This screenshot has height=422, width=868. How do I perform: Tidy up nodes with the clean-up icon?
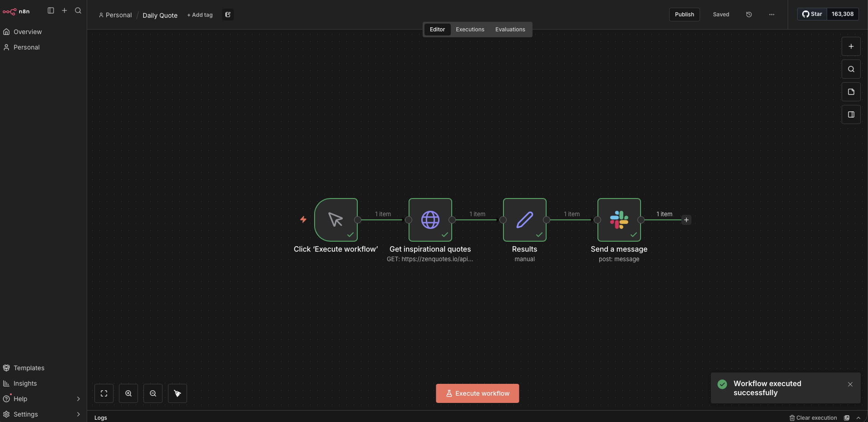[177, 393]
